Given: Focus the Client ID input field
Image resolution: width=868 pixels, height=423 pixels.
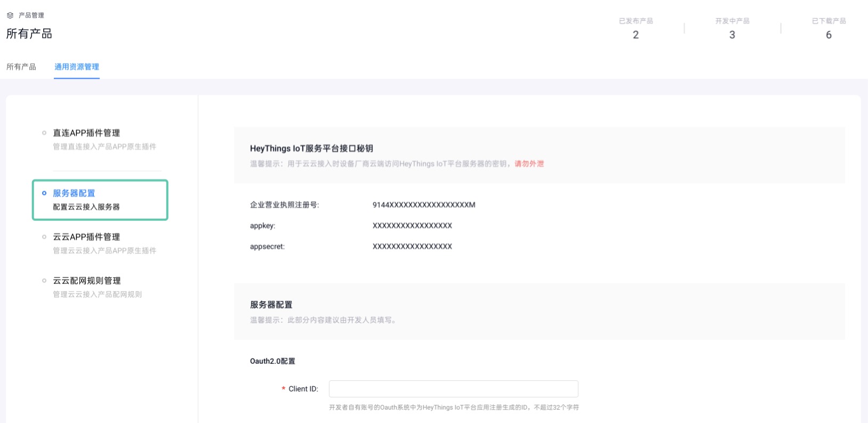Looking at the screenshot, I should [454, 389].
